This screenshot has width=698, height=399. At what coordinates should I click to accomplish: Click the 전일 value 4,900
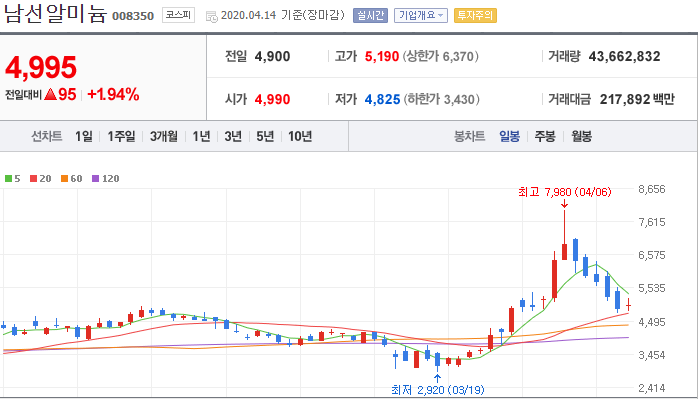point(272,57)
